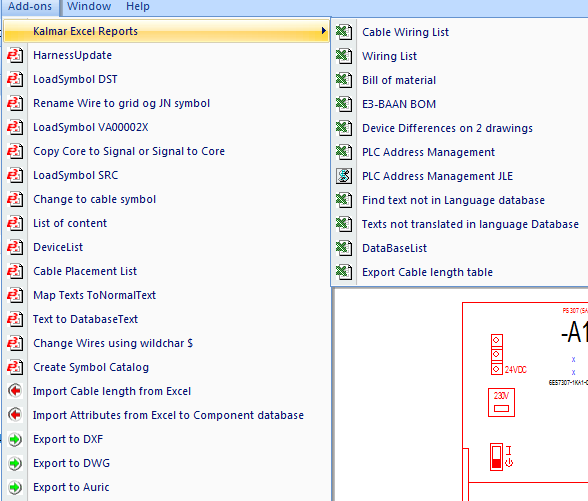Open the Bill of material report

pos(460,80)
